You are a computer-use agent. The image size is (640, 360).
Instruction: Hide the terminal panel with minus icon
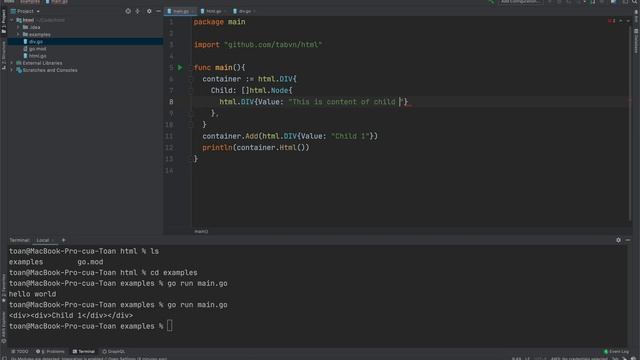coord(628,240)
